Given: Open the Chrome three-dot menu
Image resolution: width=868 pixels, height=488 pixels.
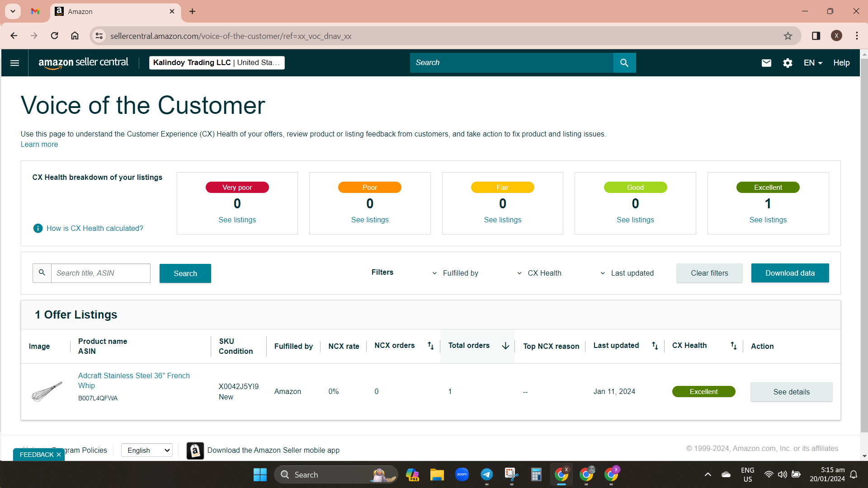Looking at the screenshot, I should [857, 36].
